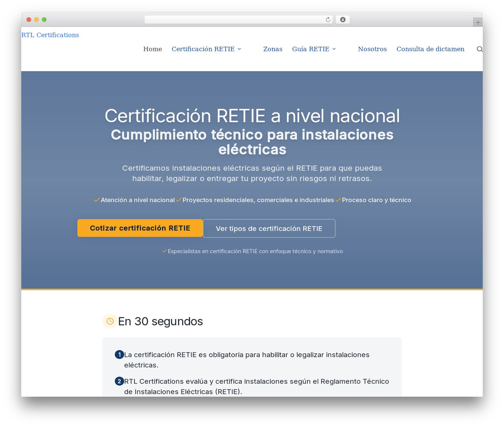Click the paragraph starting Certificamos instalaciones eléctricas
The height and width of the screenshot is (427, 504).
[x=252, y=173]
